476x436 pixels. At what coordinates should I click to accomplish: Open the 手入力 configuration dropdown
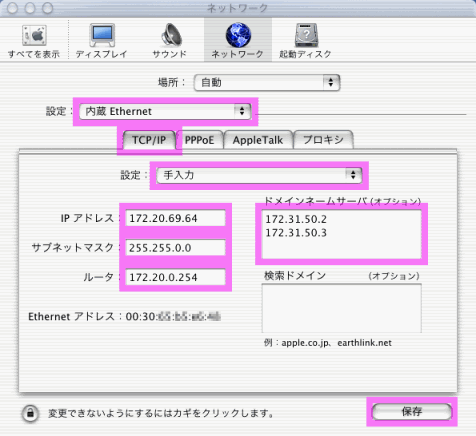click(259, 175)
